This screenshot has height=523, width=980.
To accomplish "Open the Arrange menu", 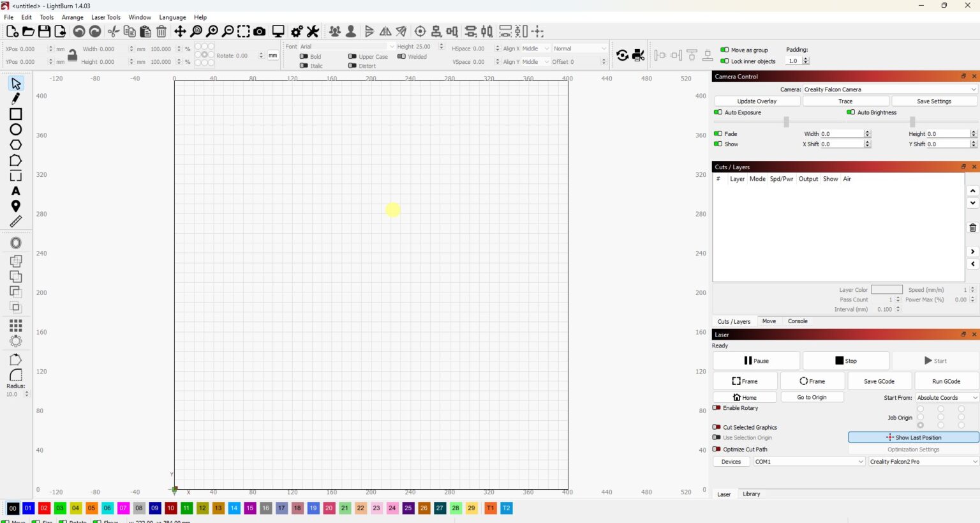I will [72, 17].
